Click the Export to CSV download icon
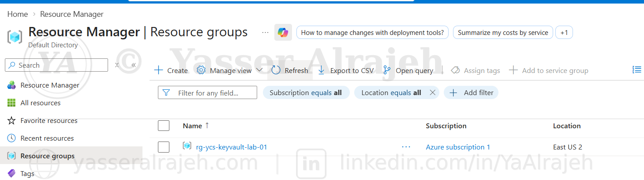This screenshot has height=180, width=644. click(321, 70)
